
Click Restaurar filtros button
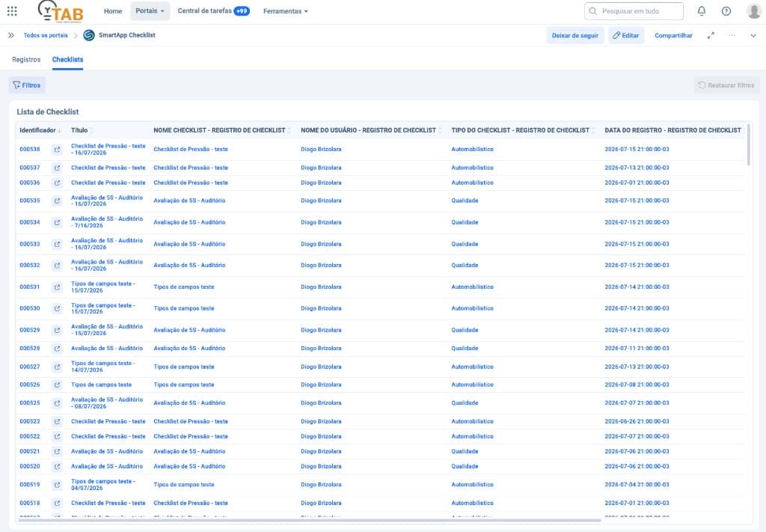pyautogui.click(x=726, y=85)
